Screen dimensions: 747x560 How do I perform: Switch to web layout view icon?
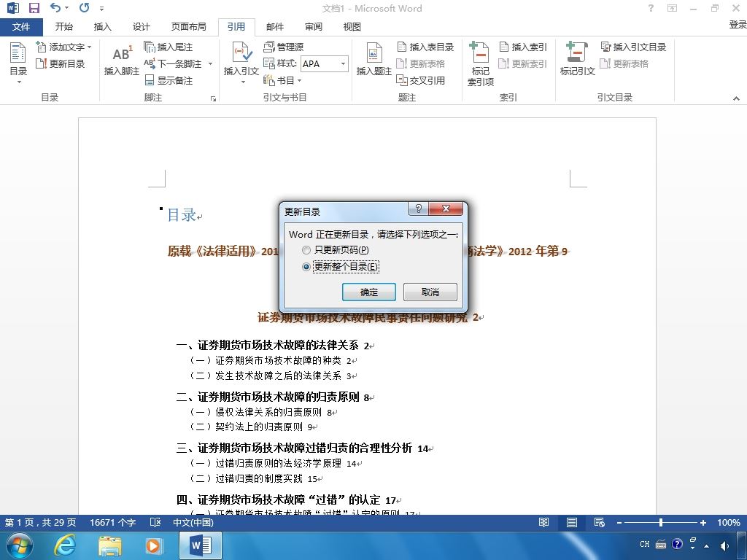(600, 522)
